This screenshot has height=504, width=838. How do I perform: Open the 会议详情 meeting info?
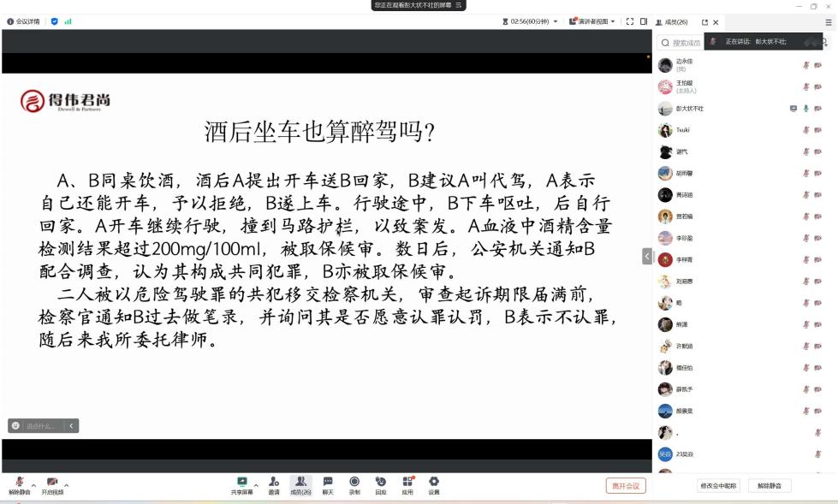(23, 21)
